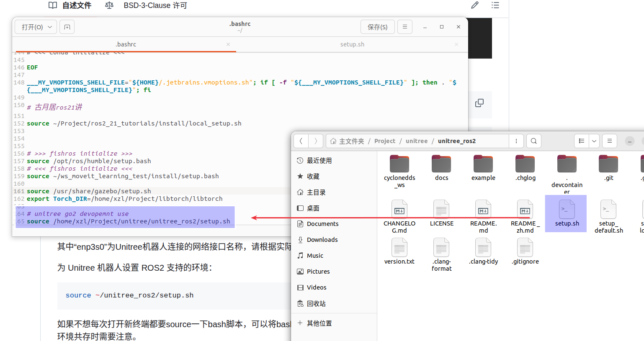Click the 'source /usr/share/gazebo/setup.sh' line

(x=89, y=191)
